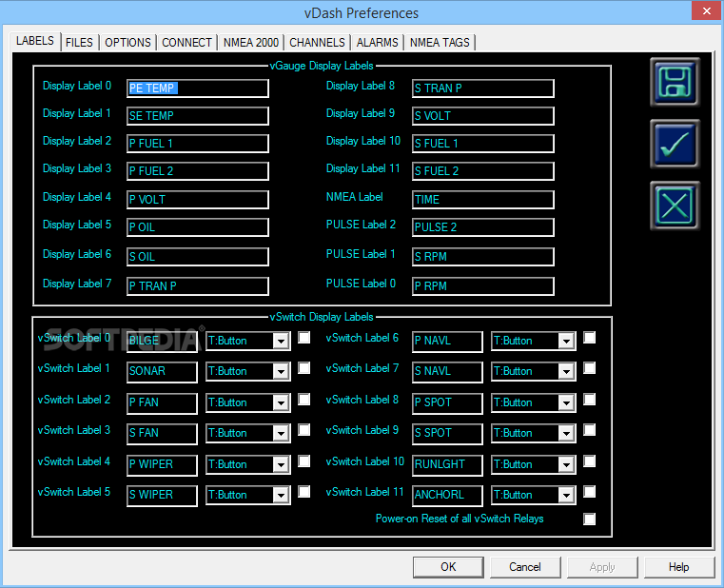Screen dimensions: 724x588
Task: Click the S RPM input field
Action: click(x=483, y=257)
